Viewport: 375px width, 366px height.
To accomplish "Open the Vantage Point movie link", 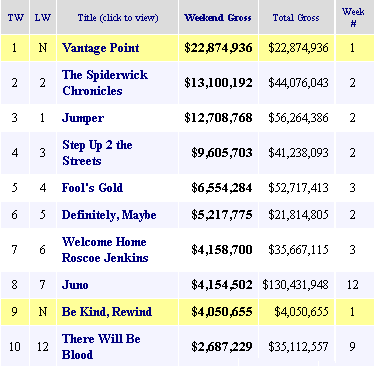I will pos(101,48).
